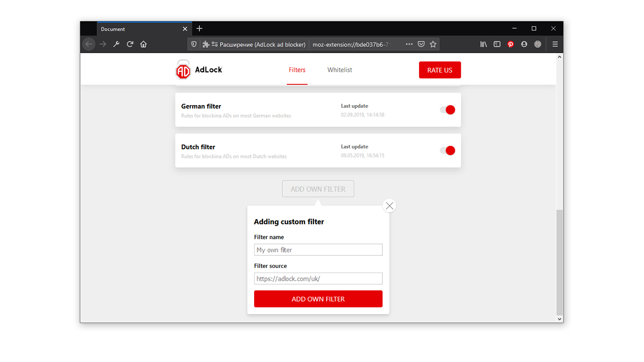This screenshot has width=644, height=362.
Task: Click German websites rule description text
Action: point(236,116)
